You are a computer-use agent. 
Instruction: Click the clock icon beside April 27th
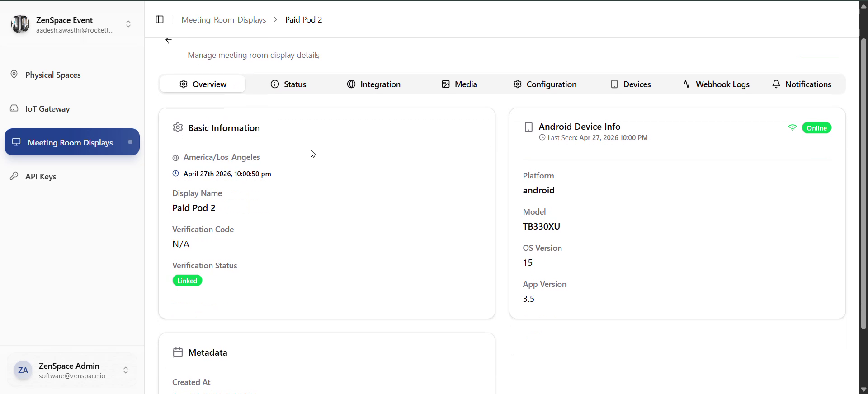pyautogui.click(x=175, y=174)
